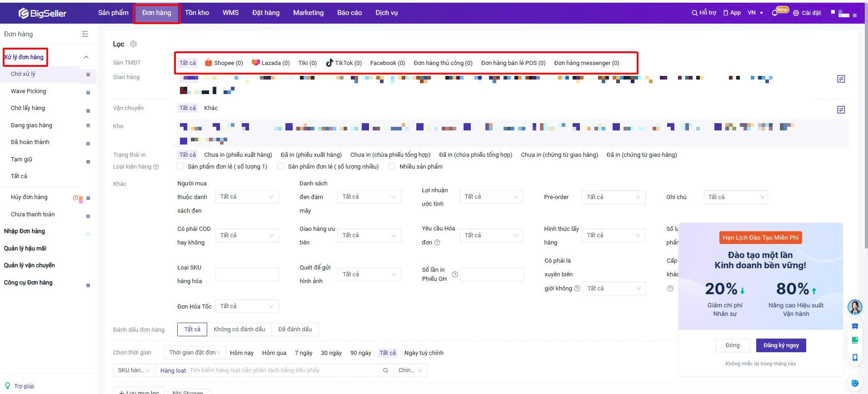This screenshot has width=868, height=394.
Task: Click the BigSeller logo
Action: click(x=43, y=13)
